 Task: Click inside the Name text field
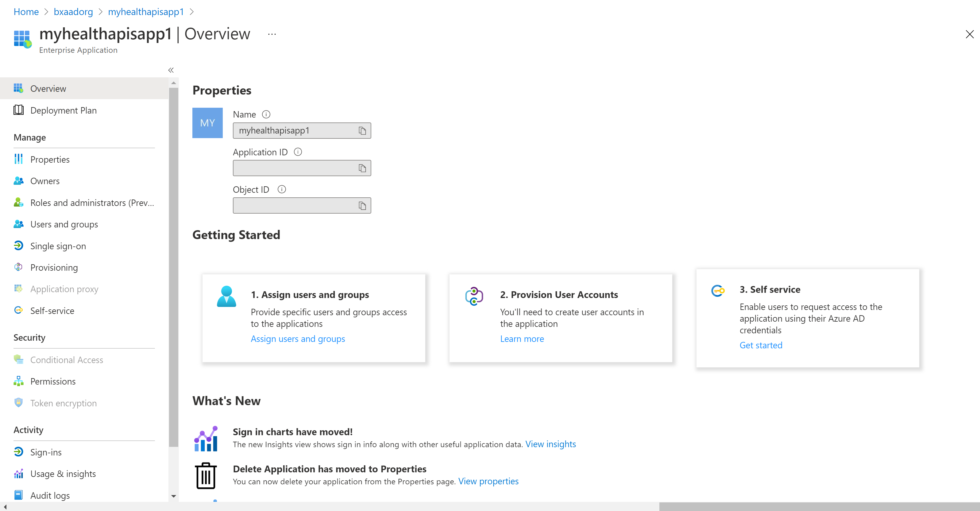click(302, 130)
